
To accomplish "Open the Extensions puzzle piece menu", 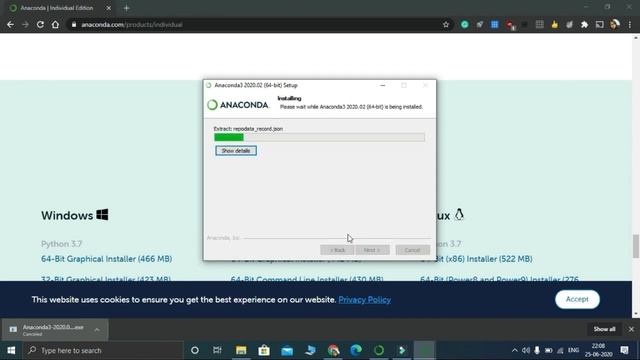I will click(584, 24).
